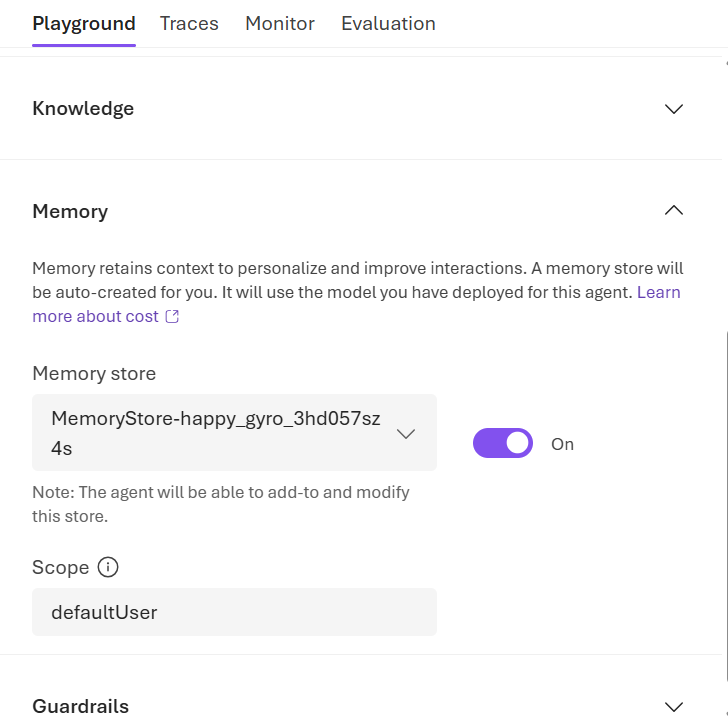
Task: Click the Scope info icon
Action: (x=108, y=567)
